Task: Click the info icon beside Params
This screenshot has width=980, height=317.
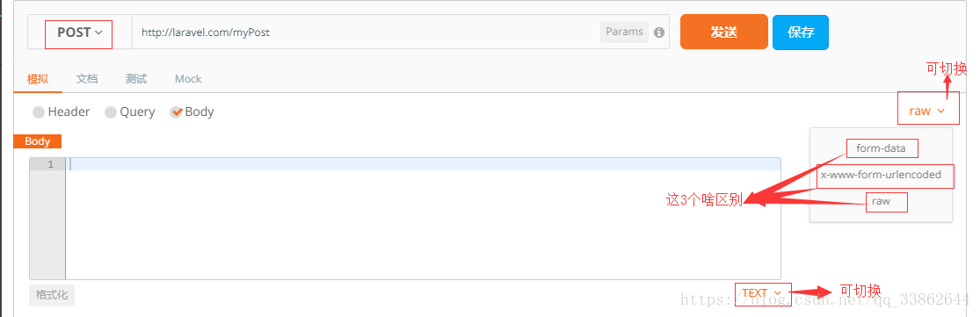Action: click(x=658, y=32)
